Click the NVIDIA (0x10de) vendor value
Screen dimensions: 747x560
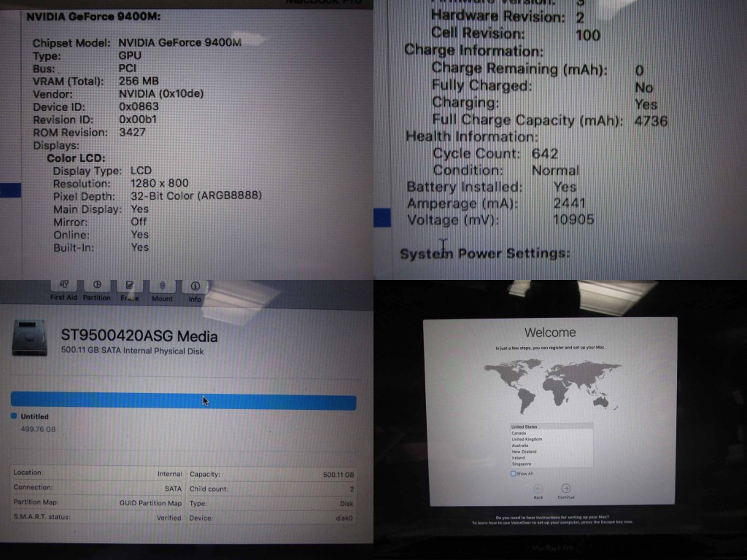tap(161, 94)
